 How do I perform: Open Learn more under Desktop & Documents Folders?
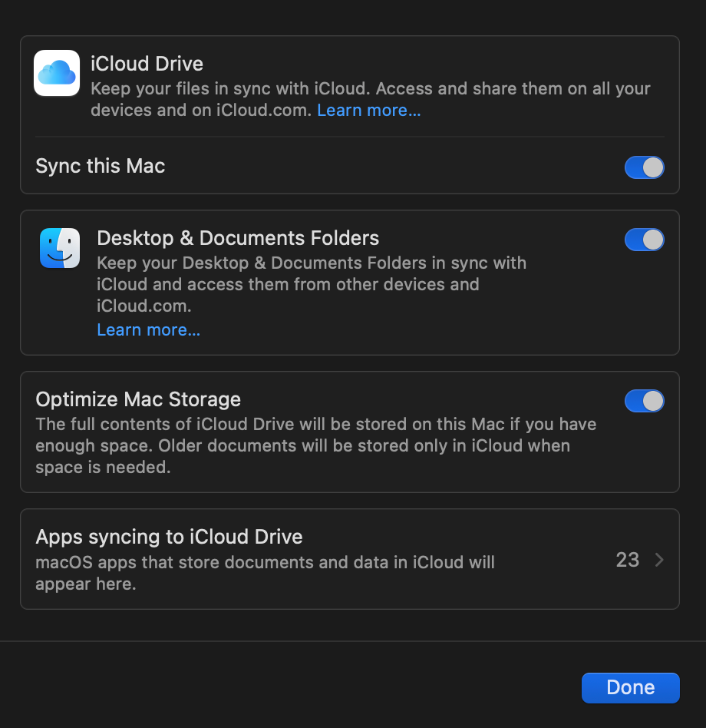tap(148, 329)
